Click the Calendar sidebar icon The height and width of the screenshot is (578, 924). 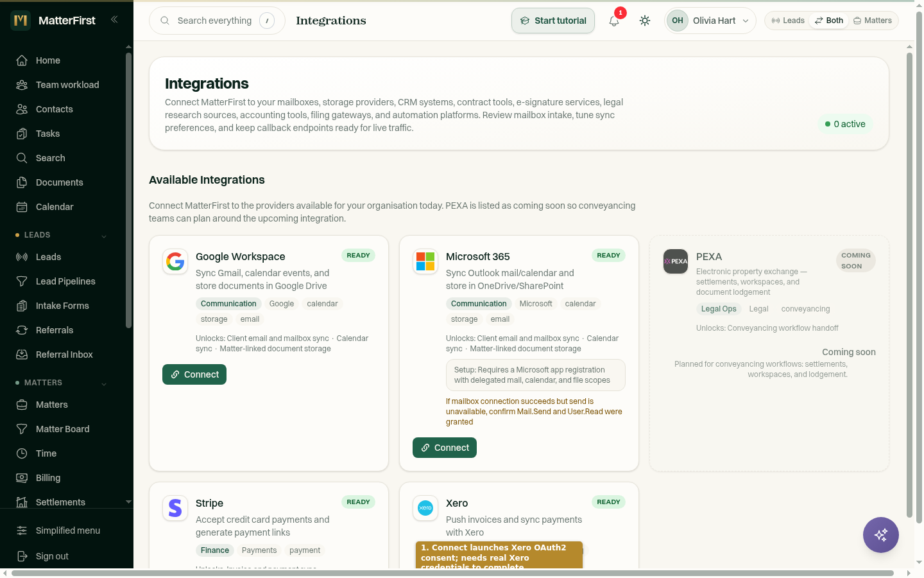(22, 207)
